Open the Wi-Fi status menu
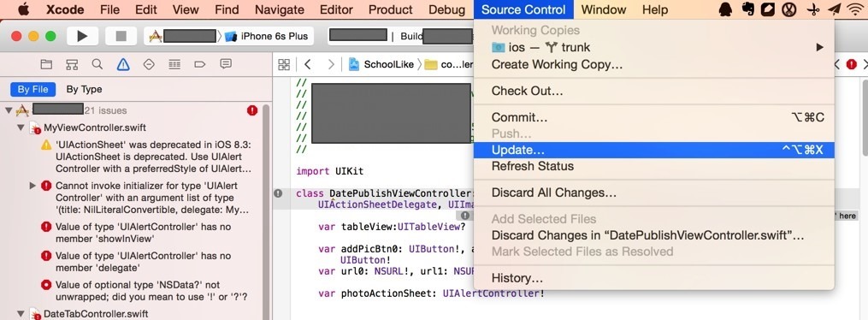The image size is (868, 320). click(855, 9)
